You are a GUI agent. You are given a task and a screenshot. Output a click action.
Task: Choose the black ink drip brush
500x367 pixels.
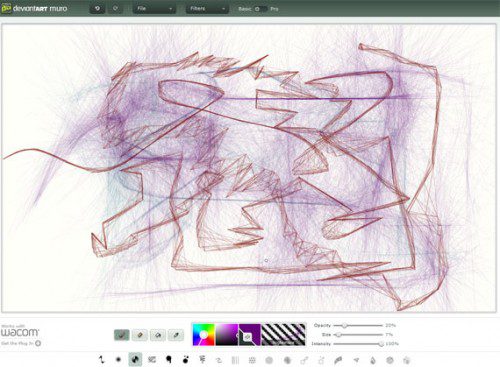pos(169,360)
